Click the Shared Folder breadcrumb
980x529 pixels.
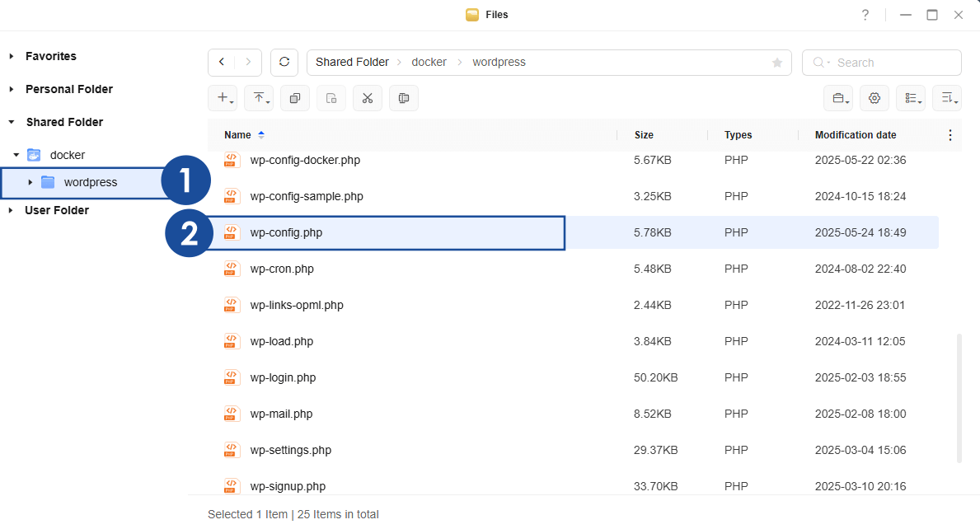click(352, 62)
